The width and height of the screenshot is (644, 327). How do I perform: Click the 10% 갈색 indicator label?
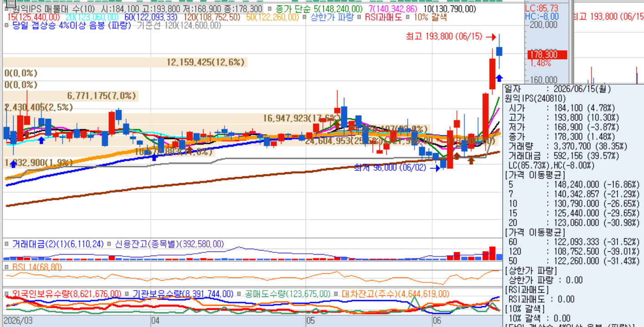[430, 17]
